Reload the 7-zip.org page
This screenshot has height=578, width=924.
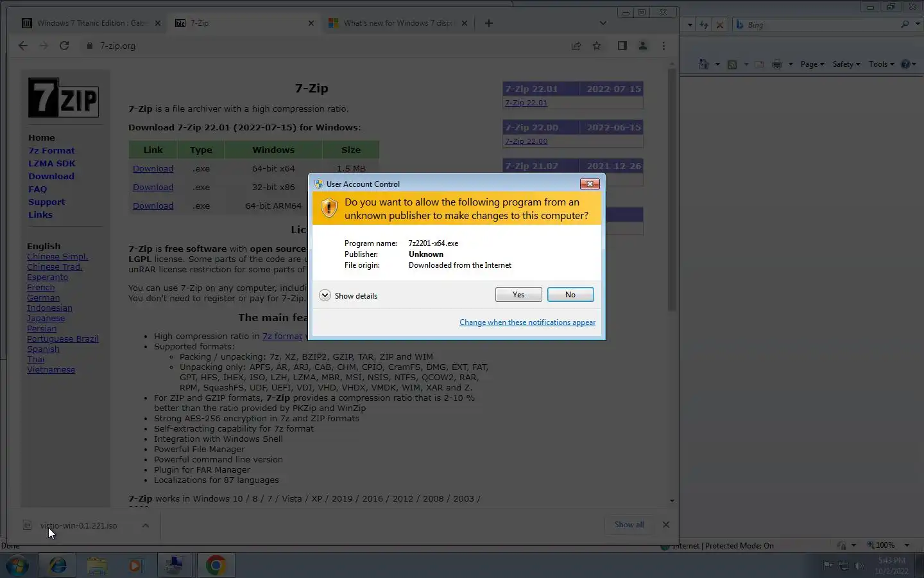tap(64, 46)
